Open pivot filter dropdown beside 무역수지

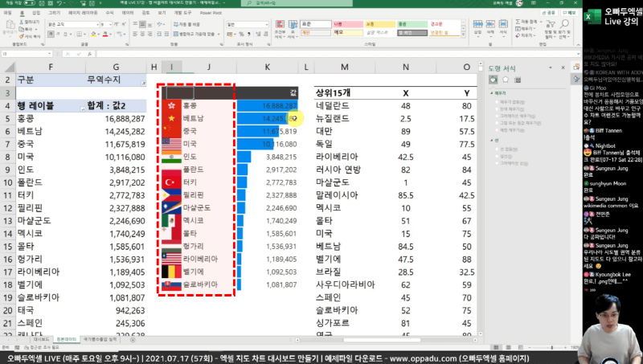(143, 84)
